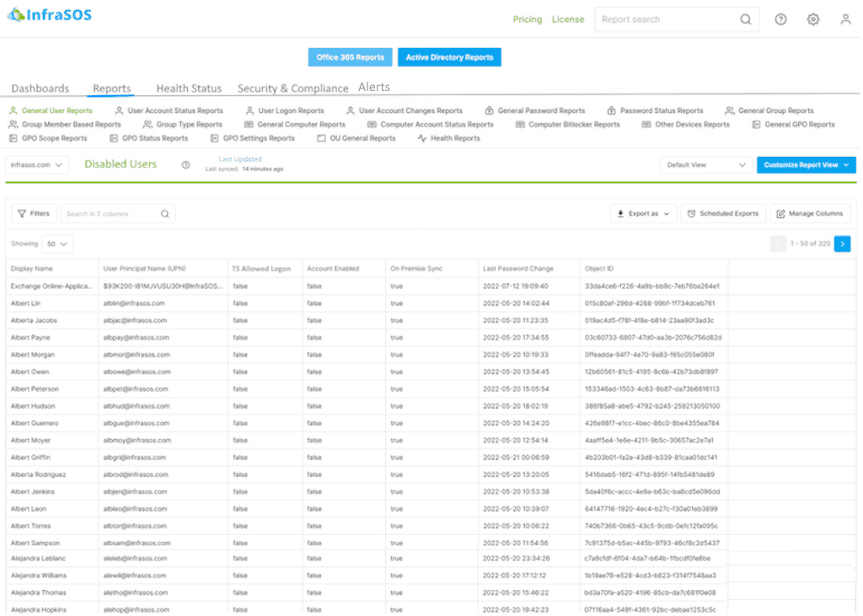The height and width of the screenshot is (616, 863).
Task: Switch to the Health Status tab
Action: 188,88
